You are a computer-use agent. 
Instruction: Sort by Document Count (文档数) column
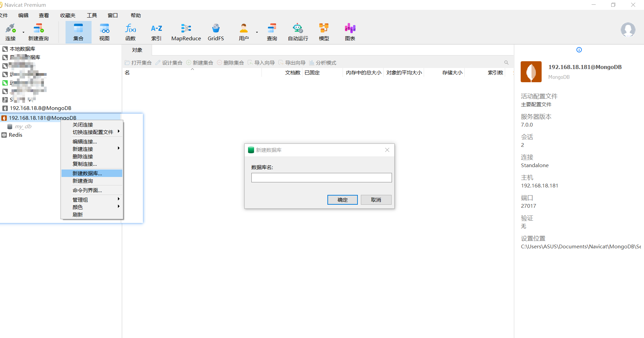click(x=282, y=73)
